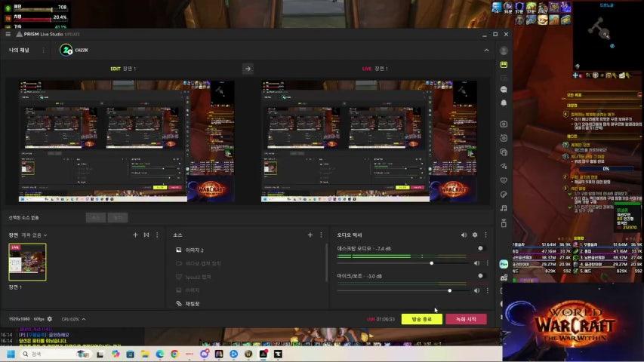Open the chat bubble icon in sidebar
The width and height of the screenshot is (644, 362).
[x=504, y=90]
